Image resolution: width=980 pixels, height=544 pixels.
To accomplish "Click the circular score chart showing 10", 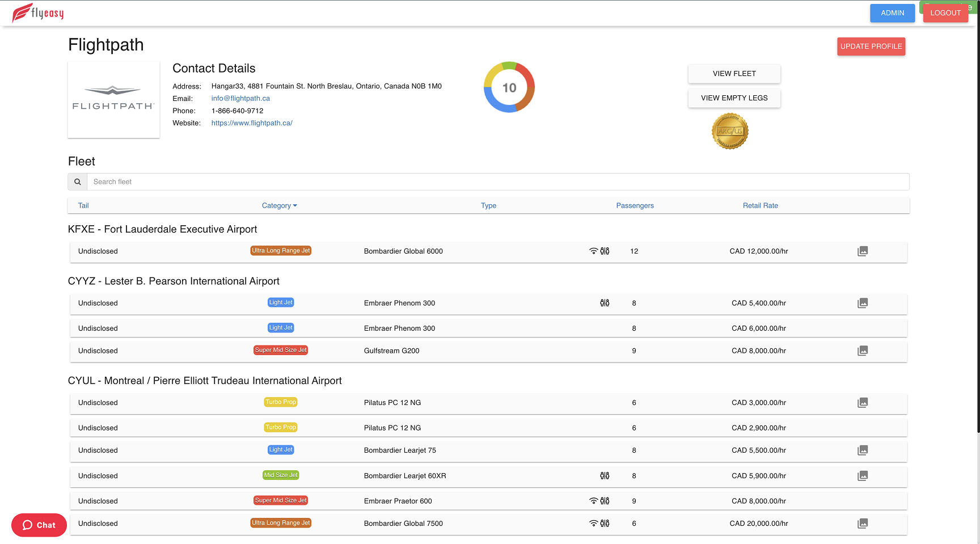I will 509,87.
